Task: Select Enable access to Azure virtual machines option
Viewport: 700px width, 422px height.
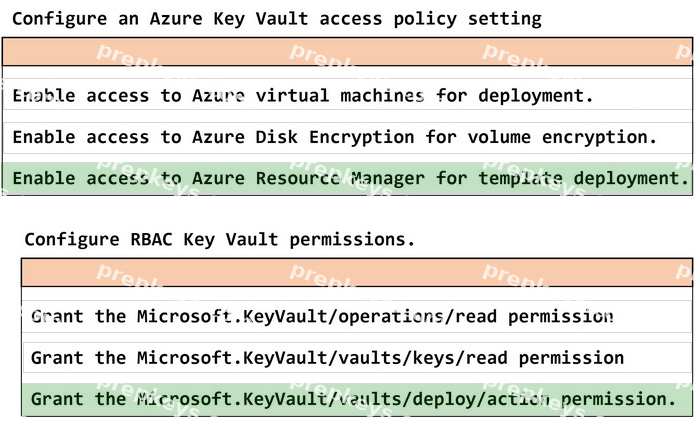Action: [x=347, y=96]
